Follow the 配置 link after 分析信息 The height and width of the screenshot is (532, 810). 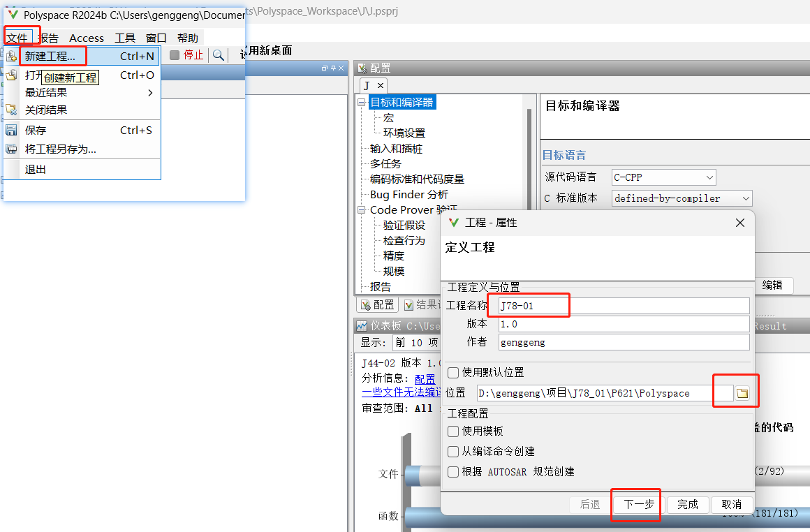pos(425,380)
